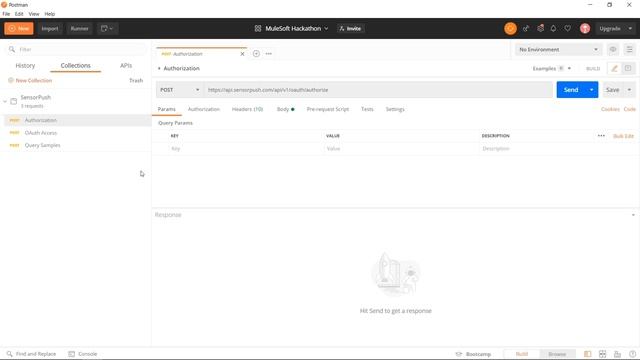Open the user avatar menu
Screen dimensions: 640x360
585,29
